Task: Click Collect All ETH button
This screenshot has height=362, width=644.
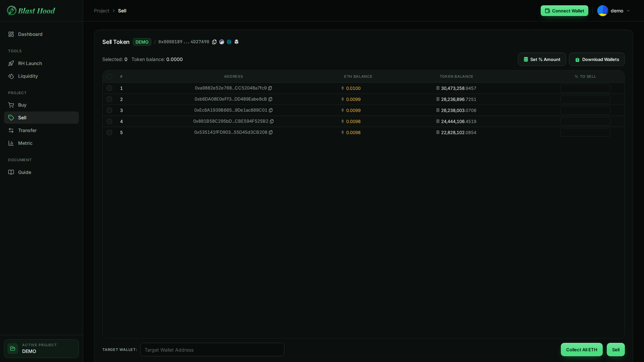Action: point(582,350)
